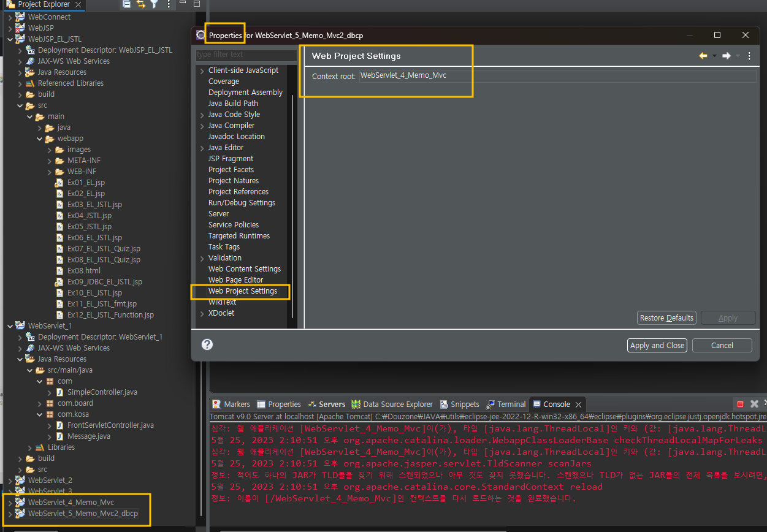Click the Ex09_JDBC_EL_JSTL.jsp file icon
Viewport: 767px width, 532px height.
59,282
